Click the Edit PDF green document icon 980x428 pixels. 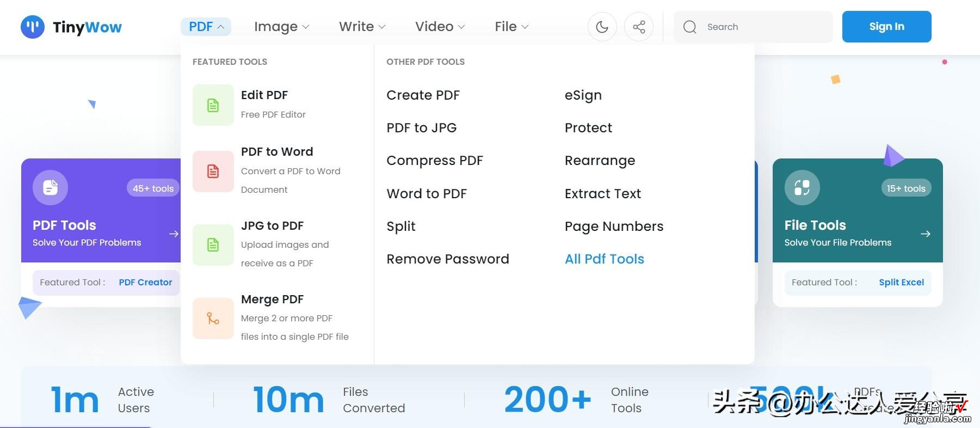tap(213, 105)
